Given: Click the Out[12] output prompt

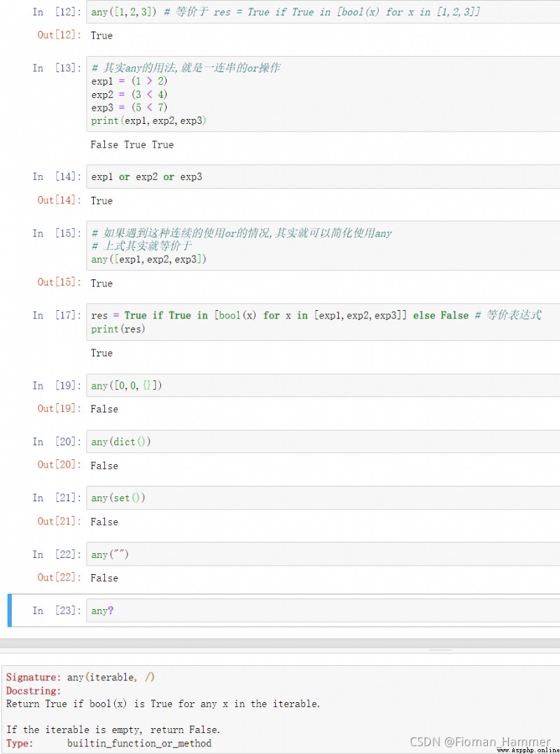Looking at the screenshot, I should pos(59,35).
